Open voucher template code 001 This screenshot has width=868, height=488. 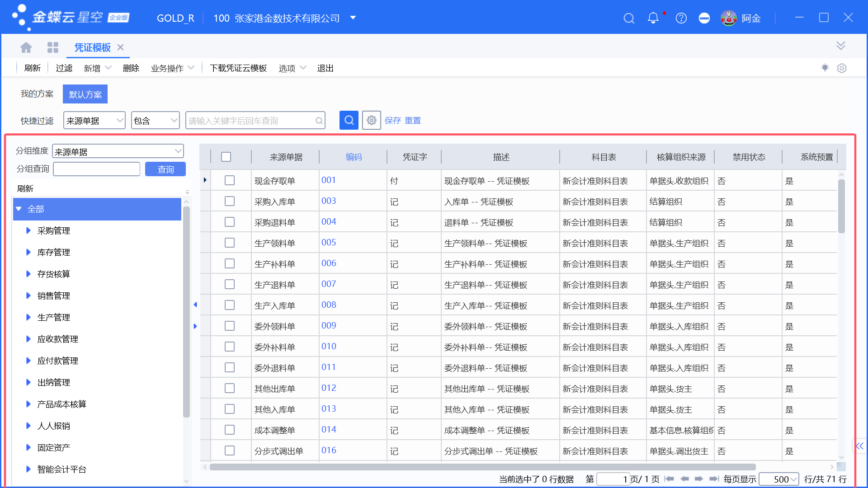(329, 180)
